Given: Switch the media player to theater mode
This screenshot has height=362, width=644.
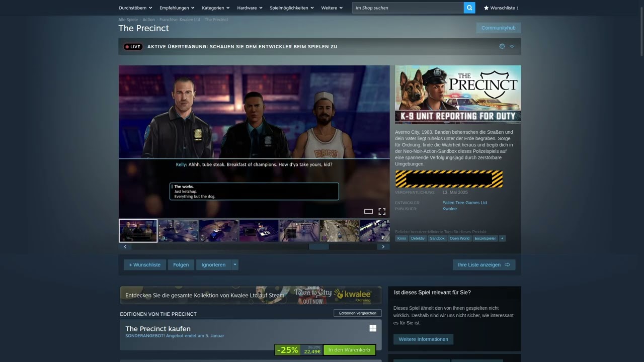Looking at the screenshot, I should tap(368, 212).
